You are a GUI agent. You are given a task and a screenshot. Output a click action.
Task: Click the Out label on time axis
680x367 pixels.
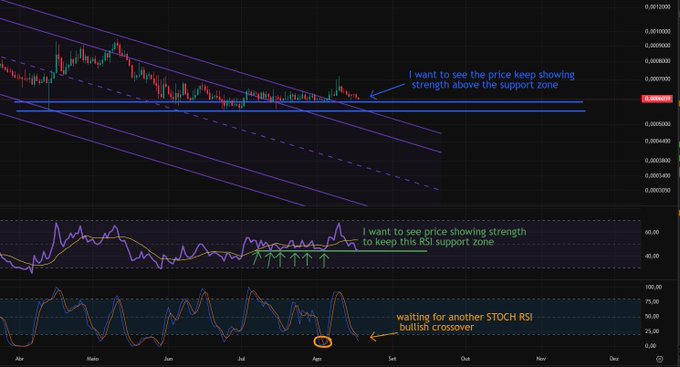click(465, 359)
